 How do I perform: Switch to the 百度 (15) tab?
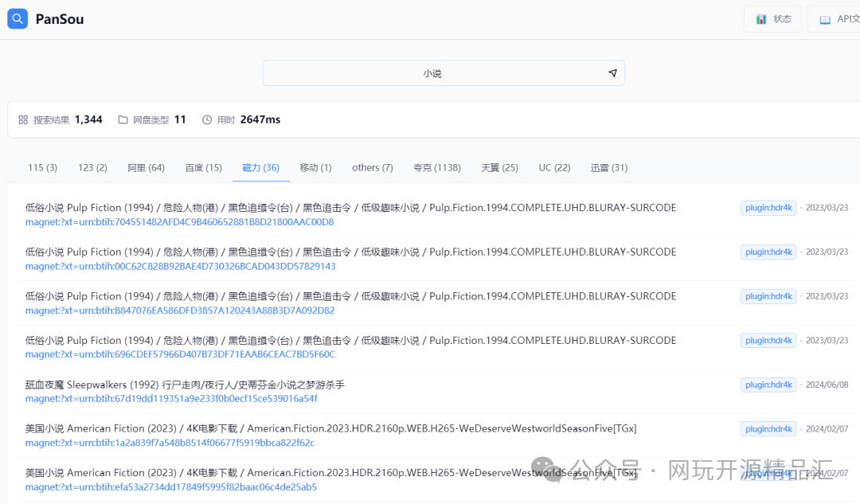(x=203, y=167)
